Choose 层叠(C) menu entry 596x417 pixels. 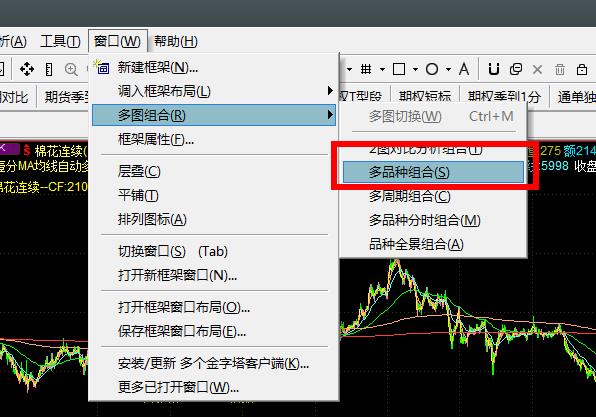[214, 171]
